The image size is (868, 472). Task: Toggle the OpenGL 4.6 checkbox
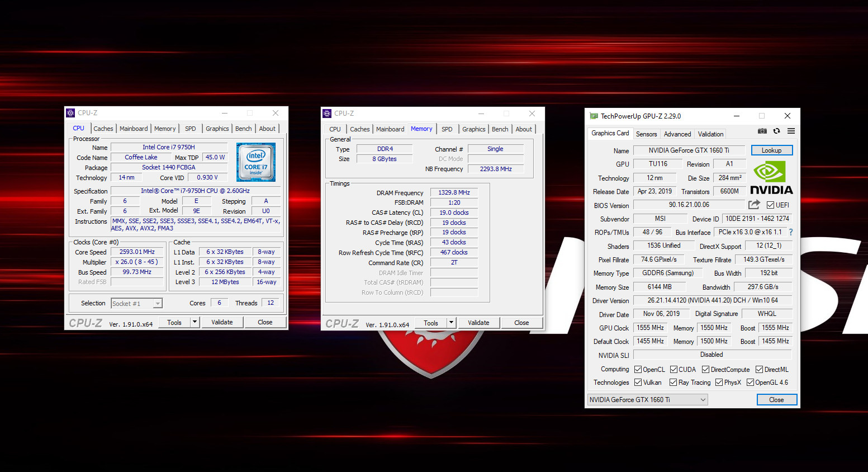(751, 383)
